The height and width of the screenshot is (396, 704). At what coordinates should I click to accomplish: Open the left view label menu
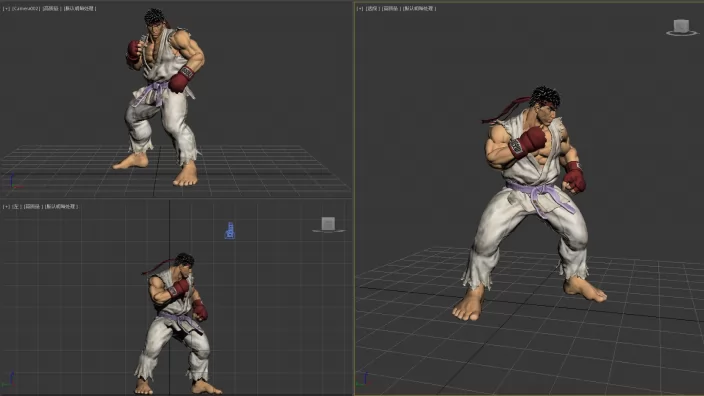pyautogui.click(x=16, y=207)
